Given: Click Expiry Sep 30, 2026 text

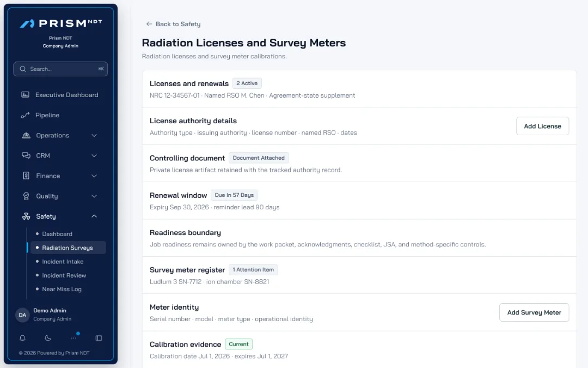Looking at the screenshot, I should click(x=179, y=207).
